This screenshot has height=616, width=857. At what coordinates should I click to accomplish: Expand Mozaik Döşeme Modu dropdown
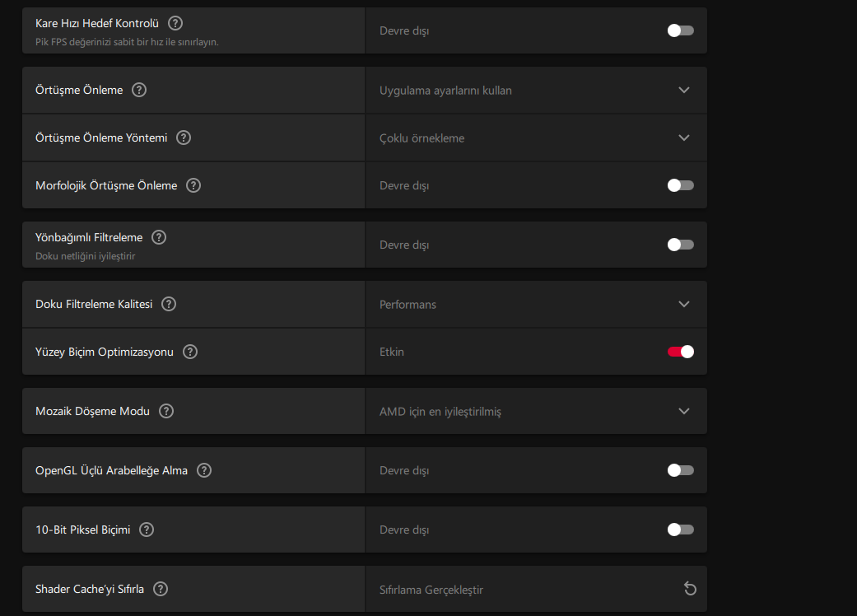click(x=536, y=411)
